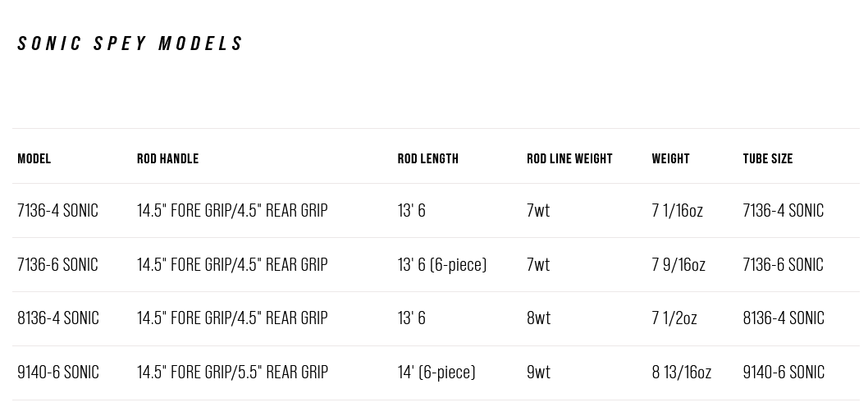The image size is (868, 407).
Task: Click the 13' 6 (6-piece) length cell
Action: tap(441, 265)
